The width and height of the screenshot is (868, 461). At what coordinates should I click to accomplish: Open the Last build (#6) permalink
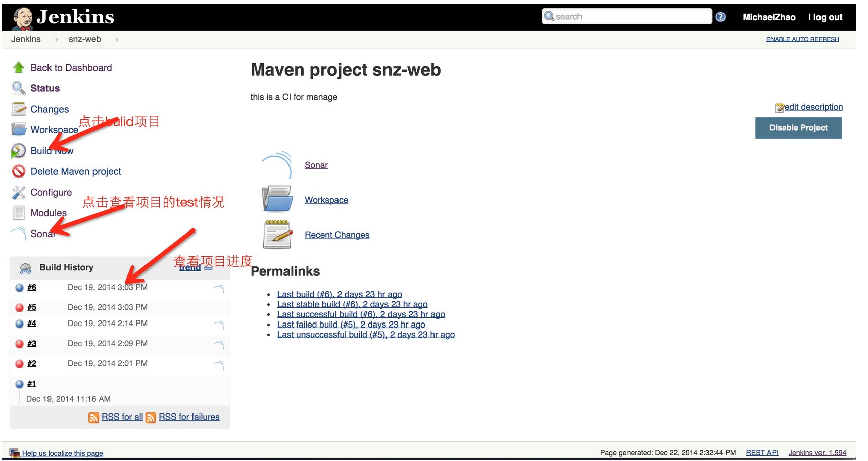[x=340, y=294]
